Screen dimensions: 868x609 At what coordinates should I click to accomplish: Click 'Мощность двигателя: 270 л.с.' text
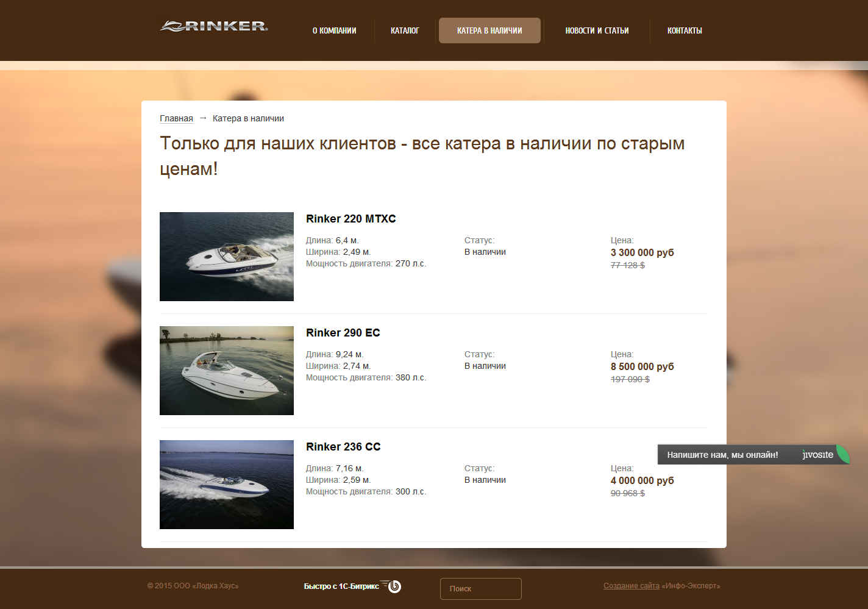[x=366, y=263]
